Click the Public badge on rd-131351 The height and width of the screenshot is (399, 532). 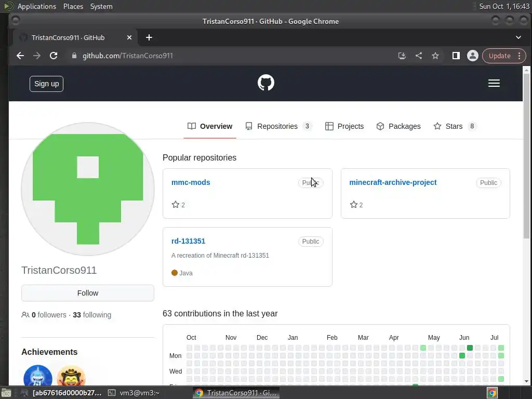pyautogui.click(x=311, y=241)
